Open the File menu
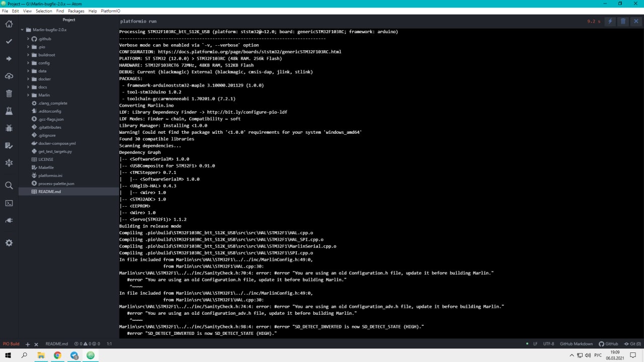This screenshot has height=362, width=644. [5, 11]
